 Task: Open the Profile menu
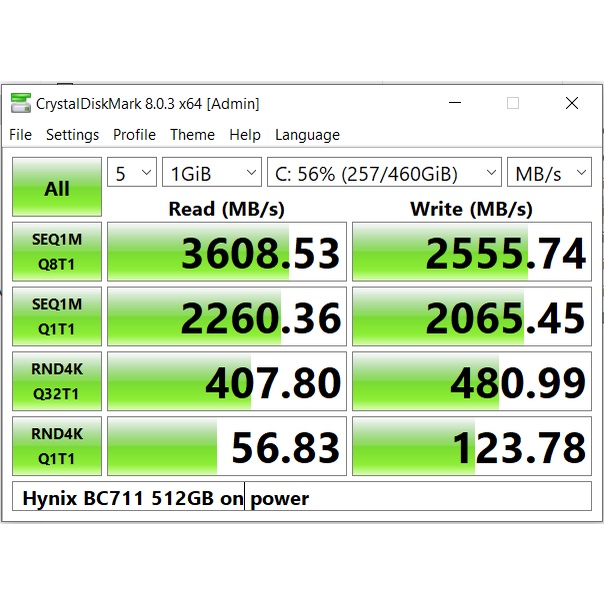coord(134,135)
